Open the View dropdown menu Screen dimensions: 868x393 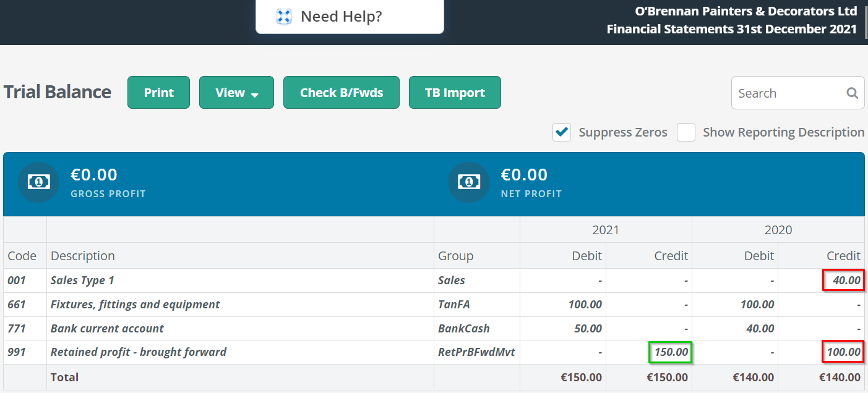tap(236, 93)
